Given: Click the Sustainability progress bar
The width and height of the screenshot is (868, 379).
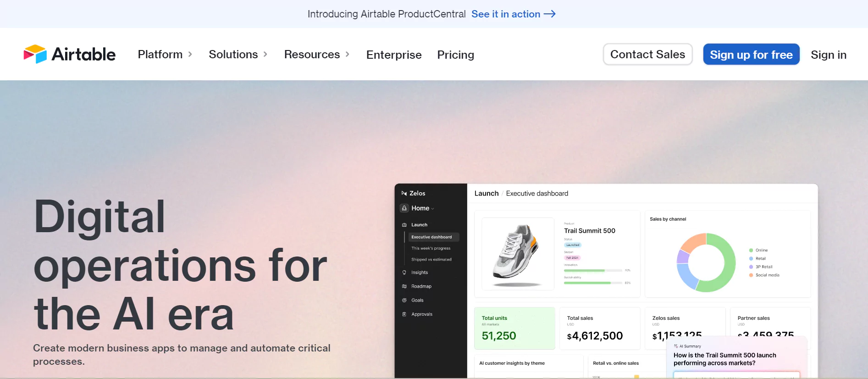Looking at the screenshot, I should coord(593,283).
